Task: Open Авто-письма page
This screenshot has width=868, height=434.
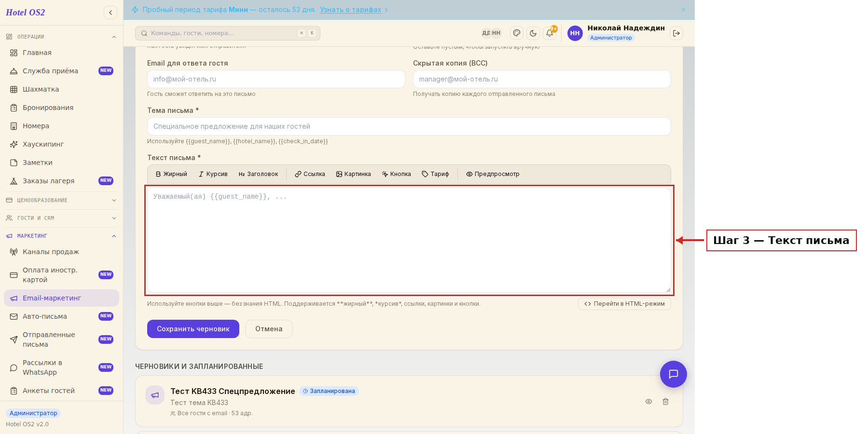Action: tap(61, 316)
